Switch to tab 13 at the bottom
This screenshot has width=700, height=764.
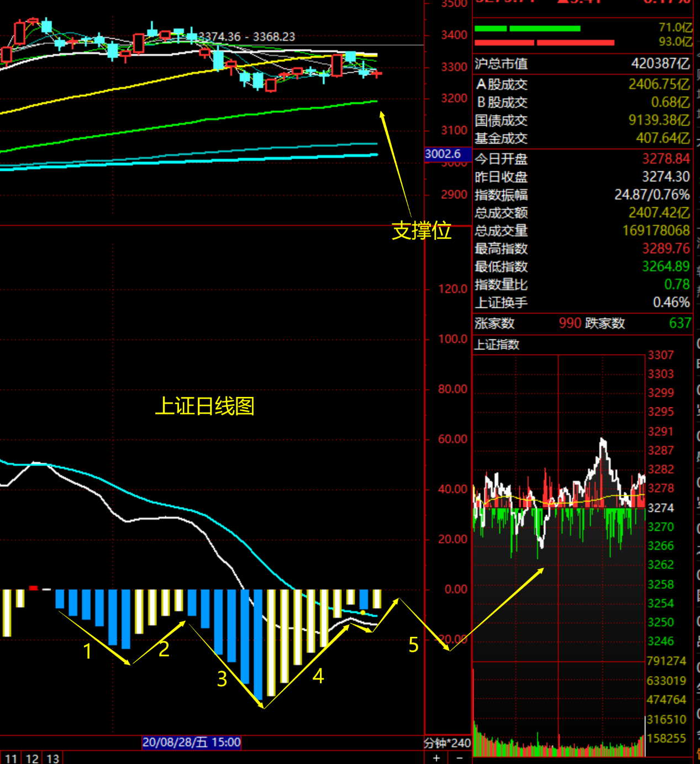tap(53, 758)
